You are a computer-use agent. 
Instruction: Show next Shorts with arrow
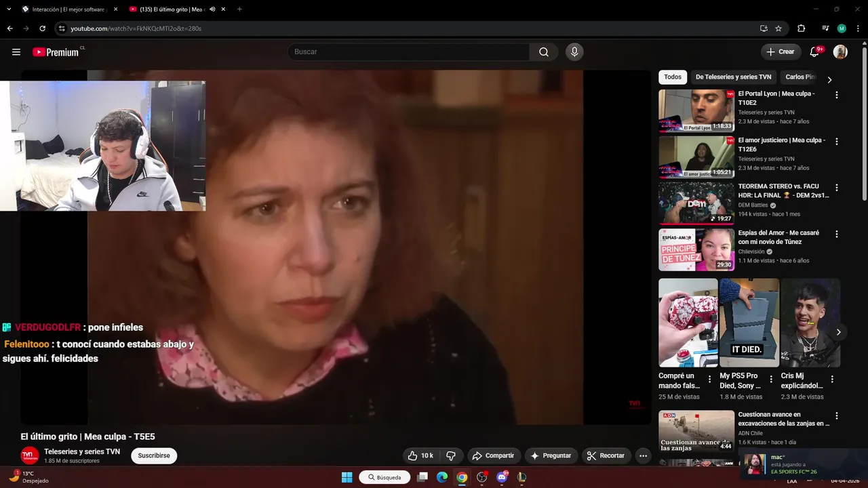[x=838, y=332]
